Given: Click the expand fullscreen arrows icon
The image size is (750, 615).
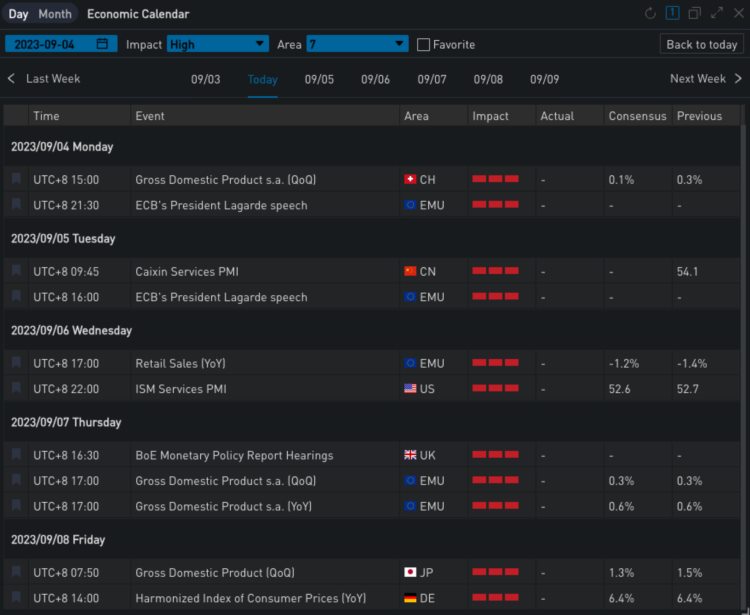Looking at the screenshot, I should click(716, 14).
